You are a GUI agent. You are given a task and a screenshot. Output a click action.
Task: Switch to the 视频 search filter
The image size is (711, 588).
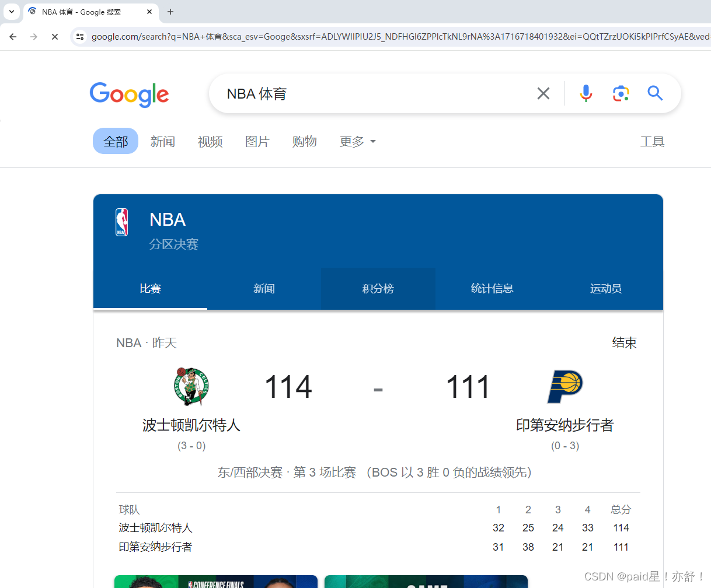[x=210, y=141]
